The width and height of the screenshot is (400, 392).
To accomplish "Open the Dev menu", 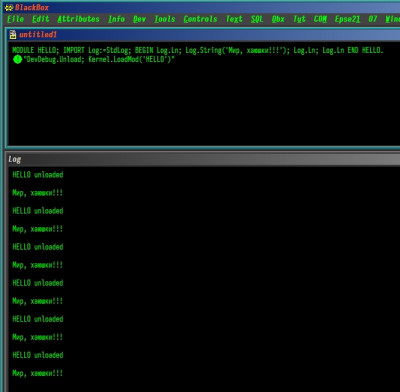I will tap(139, 19).
